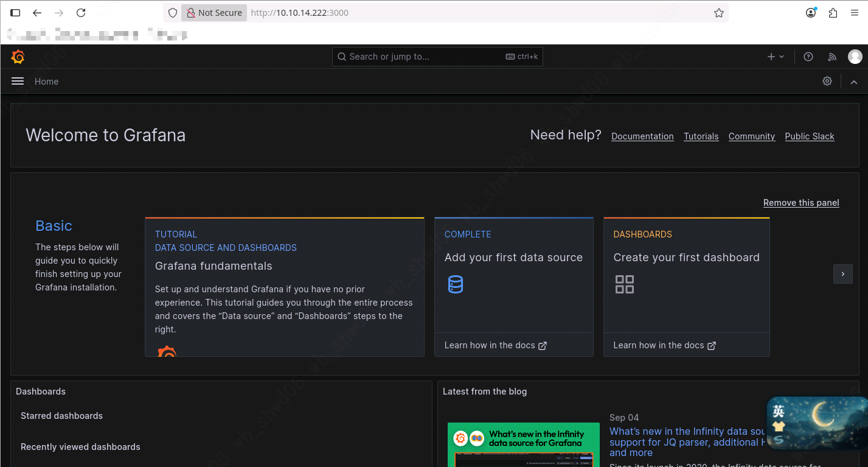Viewport: 868px width, 467px height.
Task: Collapse the top search bar using chevron
Action: 854,82
